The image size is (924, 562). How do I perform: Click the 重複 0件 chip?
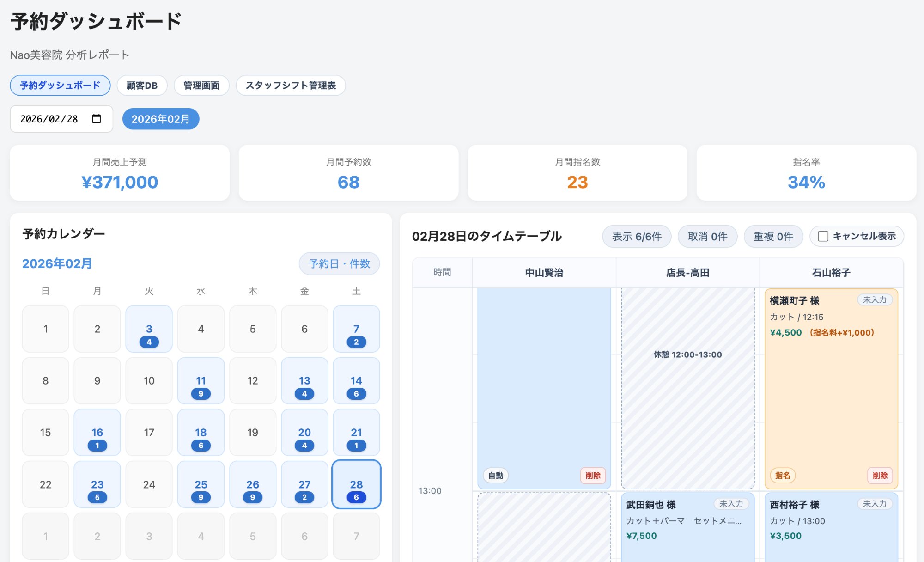(x=773, y=237)
